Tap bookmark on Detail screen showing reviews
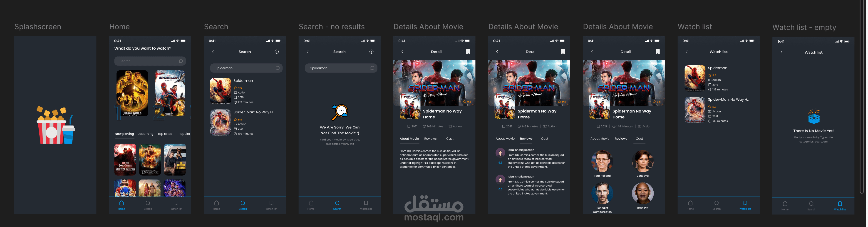The height and width of the screenshot is (227, 868). [x=563, y=52]
